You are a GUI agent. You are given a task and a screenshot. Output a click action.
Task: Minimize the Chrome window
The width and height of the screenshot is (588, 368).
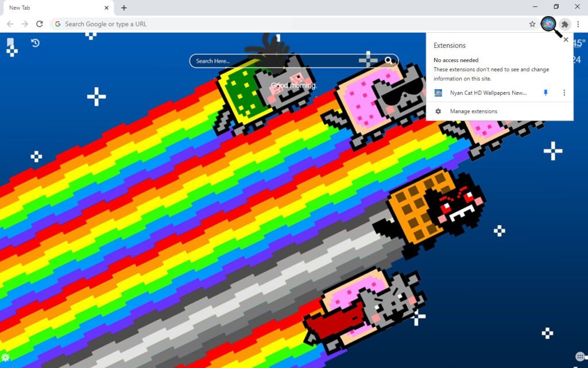tap(535, 7)
